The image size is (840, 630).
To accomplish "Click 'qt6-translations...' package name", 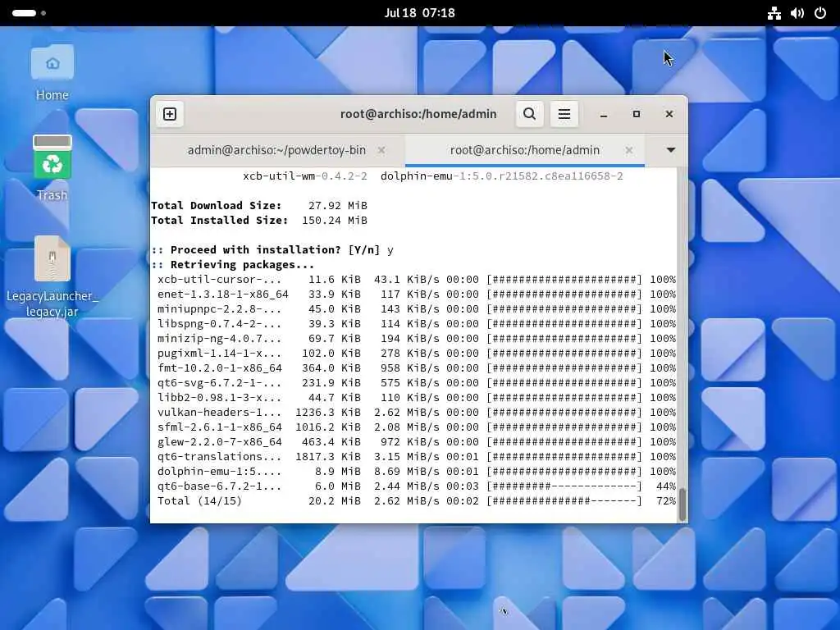I will click(220, 456).
